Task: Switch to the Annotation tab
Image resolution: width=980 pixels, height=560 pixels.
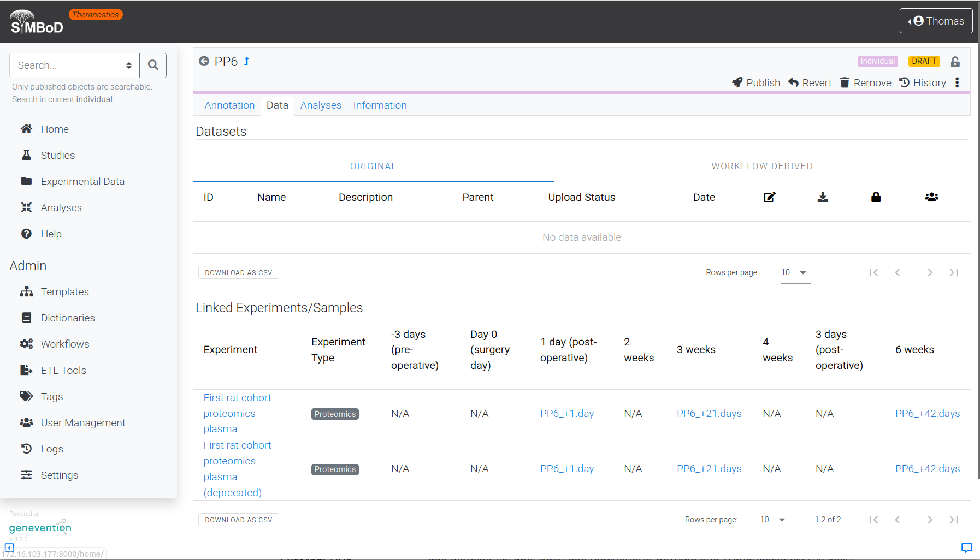Action: click(x=229, y=105)
